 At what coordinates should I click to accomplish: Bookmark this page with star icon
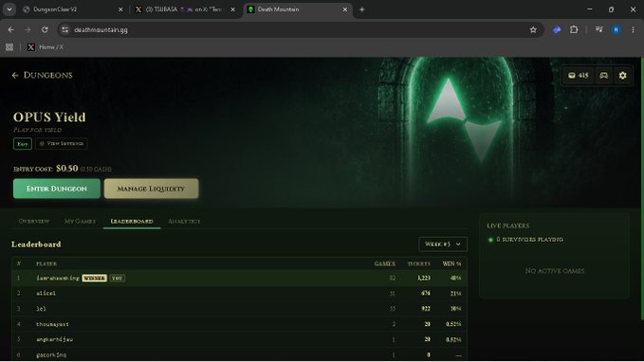coord(533,29)
